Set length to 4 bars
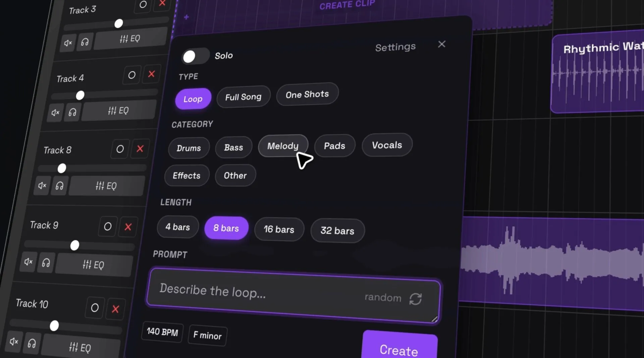This screenshot has width=644, height=358. tap(178, 227)
